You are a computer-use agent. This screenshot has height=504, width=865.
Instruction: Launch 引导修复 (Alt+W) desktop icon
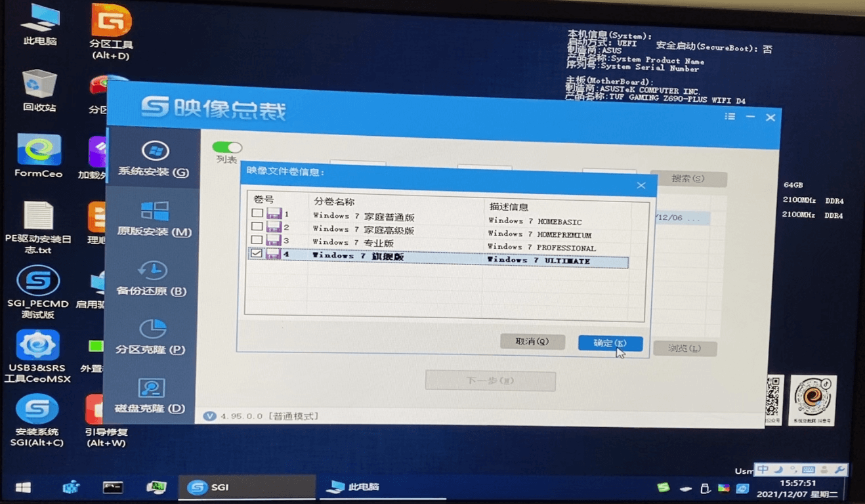pyautogui.click(x=106, y=421)
